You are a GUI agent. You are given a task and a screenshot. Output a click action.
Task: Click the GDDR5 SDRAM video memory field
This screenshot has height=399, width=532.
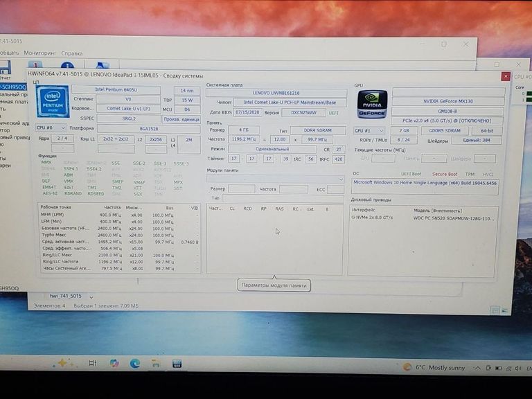[444, 131]
